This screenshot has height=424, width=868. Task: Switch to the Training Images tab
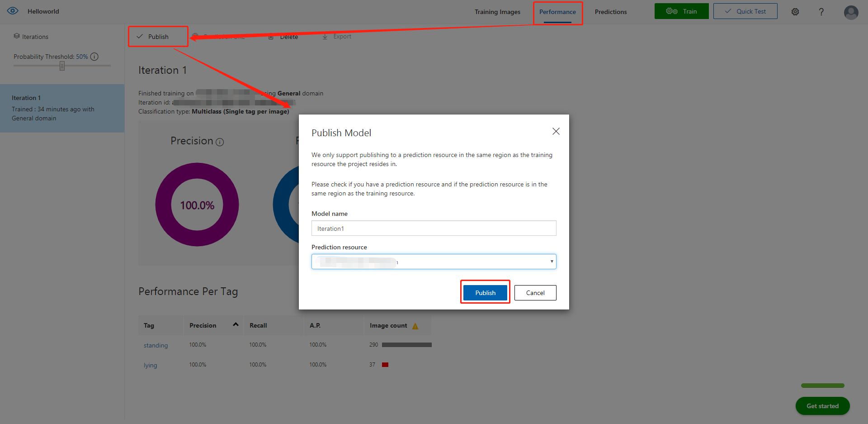pyautogui.click(x=497, y=12)
